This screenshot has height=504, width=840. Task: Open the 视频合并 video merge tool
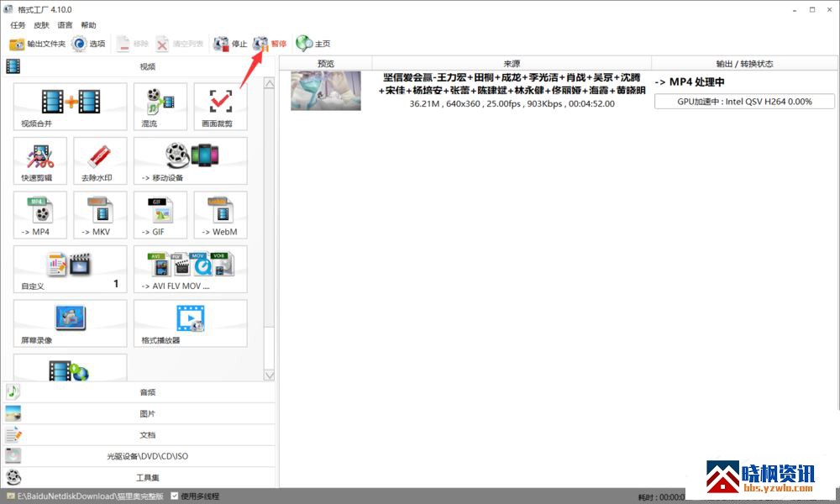pyautogui.click(x=71, y=106)
